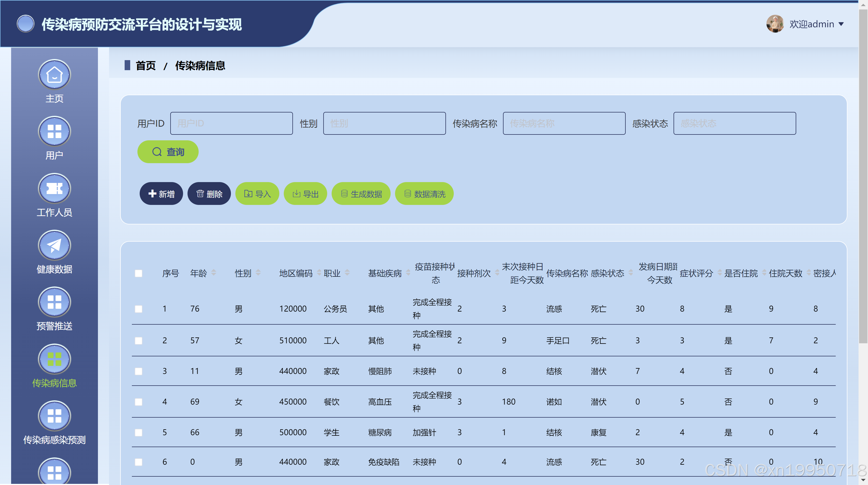Open the 主页 home icon in sidebar
The image size is (868, 485).
pyautogui.click(x=54, y=75)
